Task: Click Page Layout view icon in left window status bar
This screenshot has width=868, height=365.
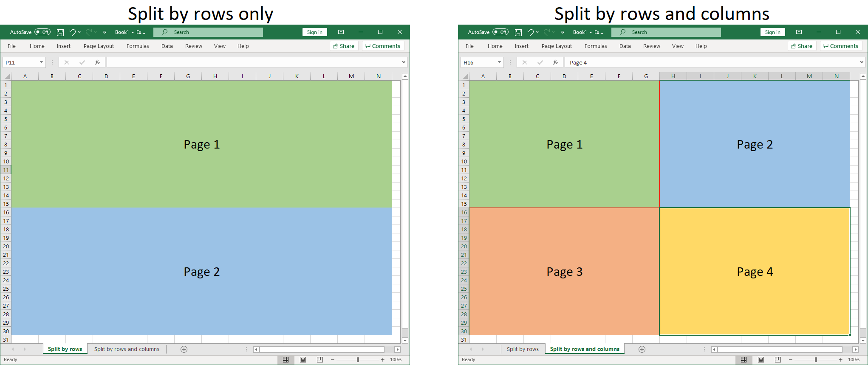Action: click(303, 359)
